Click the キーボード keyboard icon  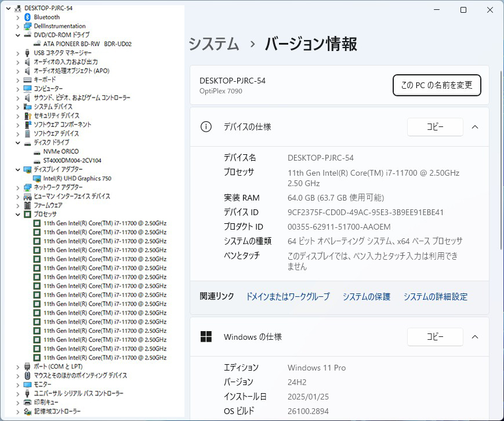point(28,79)
